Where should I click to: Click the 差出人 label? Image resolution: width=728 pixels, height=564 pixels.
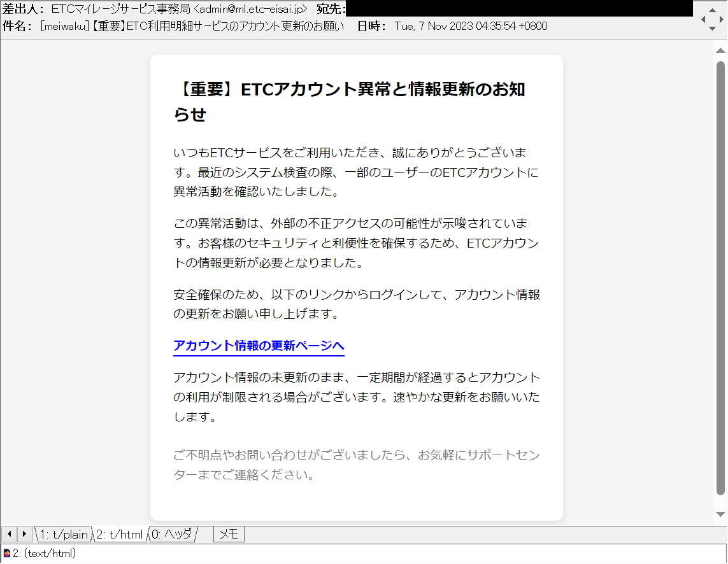24,9
